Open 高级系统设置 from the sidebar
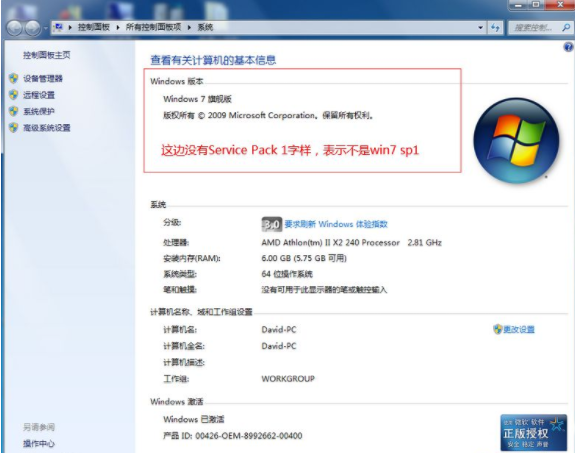 click(47, 128)
